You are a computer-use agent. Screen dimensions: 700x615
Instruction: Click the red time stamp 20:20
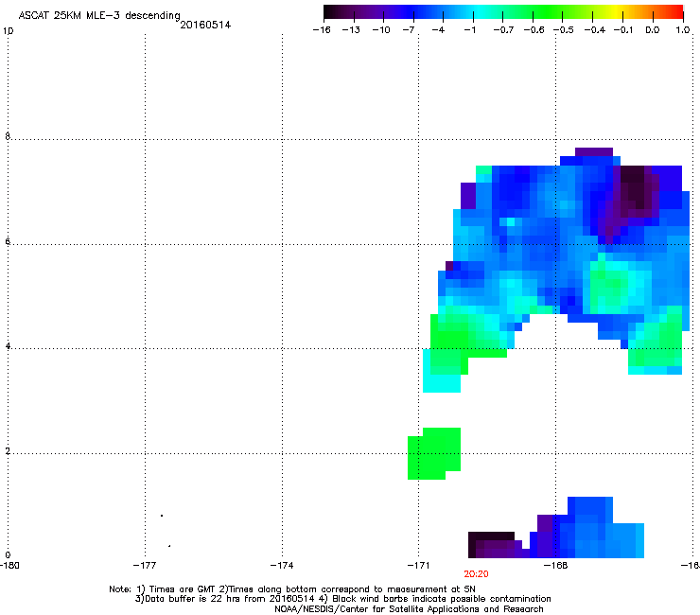click(x=476, y=574)
